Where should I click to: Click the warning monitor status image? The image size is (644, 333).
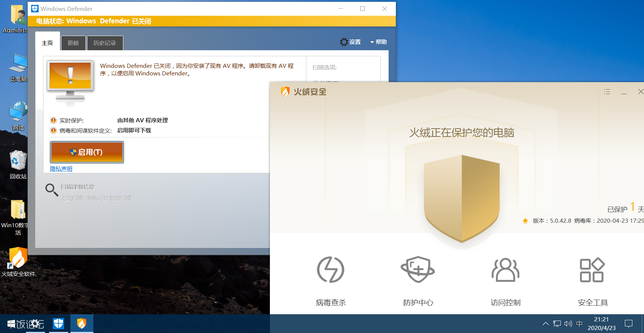click(x=70, y=83)
